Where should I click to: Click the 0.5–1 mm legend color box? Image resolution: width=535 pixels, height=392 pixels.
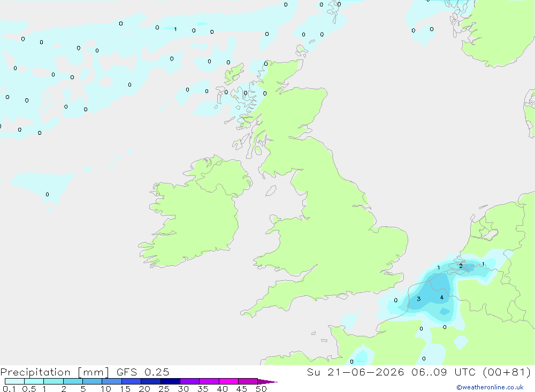tap(34, 381)
